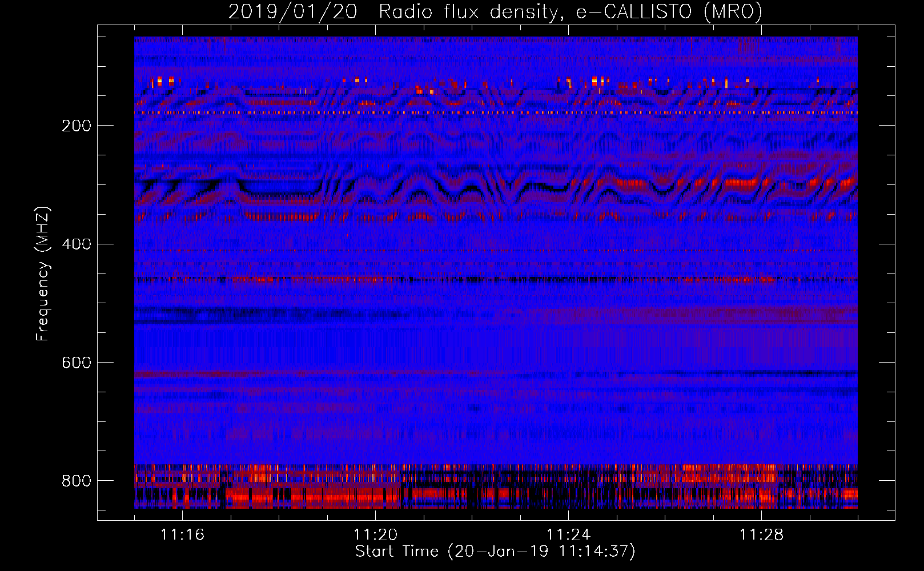Click the '11:20' time tick label

pyautogui.click(x=375, y=534)
